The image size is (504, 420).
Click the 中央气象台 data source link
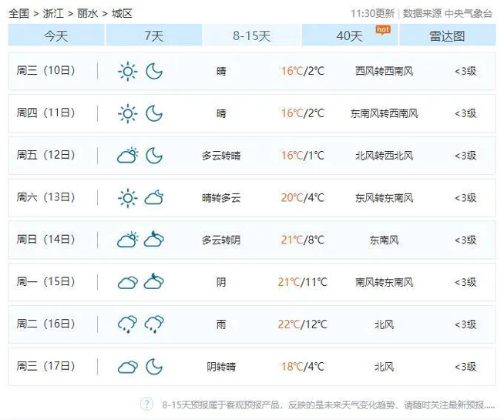click(469, 13)
